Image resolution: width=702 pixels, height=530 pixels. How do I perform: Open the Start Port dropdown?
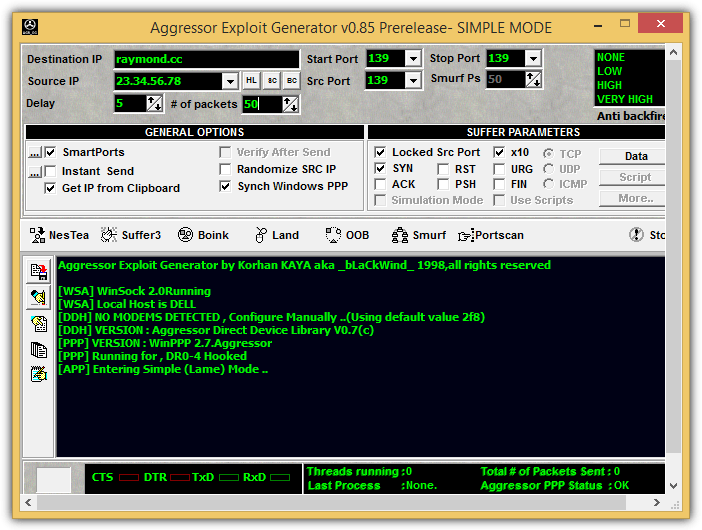click(x=413, y=58)
